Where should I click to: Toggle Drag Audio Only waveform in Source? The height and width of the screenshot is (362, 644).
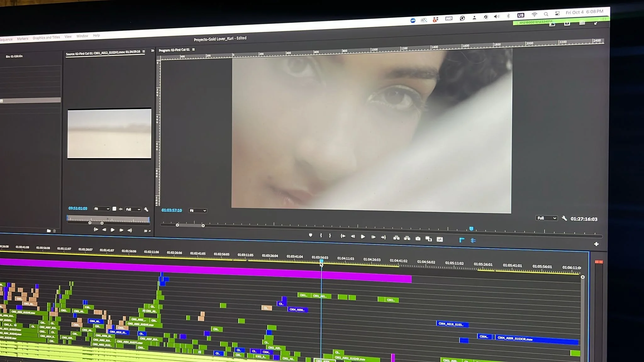click(121, 209)
